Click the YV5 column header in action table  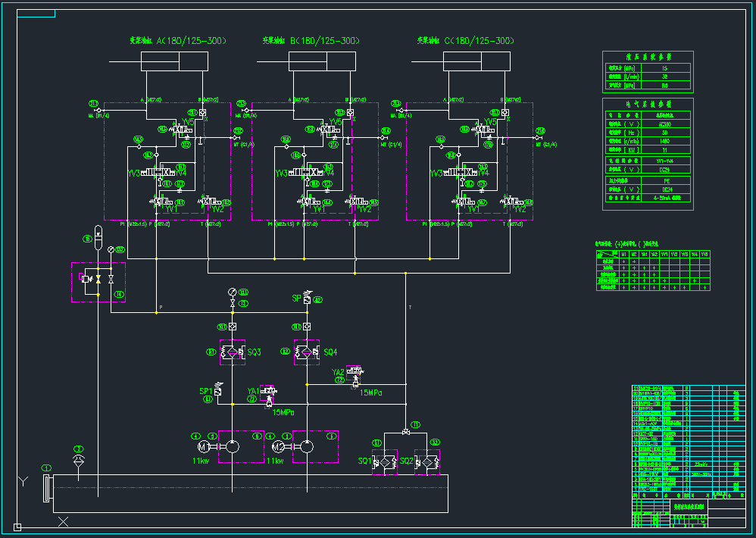pos(705,254)
